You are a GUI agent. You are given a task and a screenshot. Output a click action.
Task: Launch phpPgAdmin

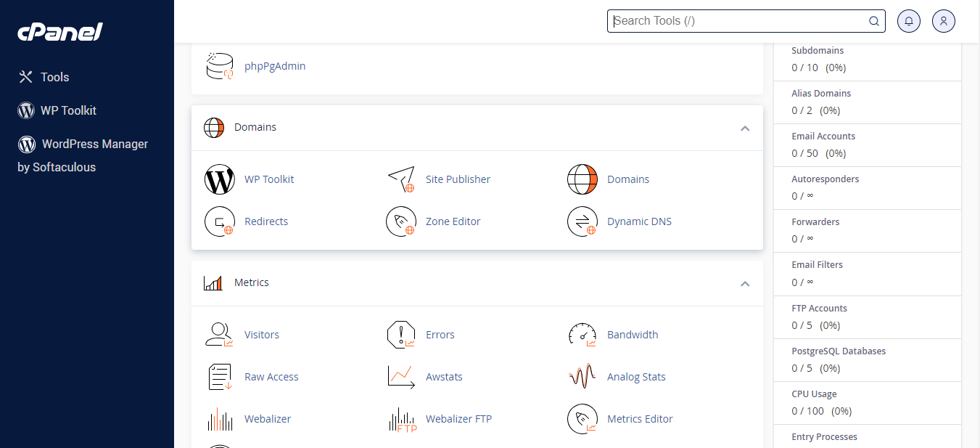point(275,65)
